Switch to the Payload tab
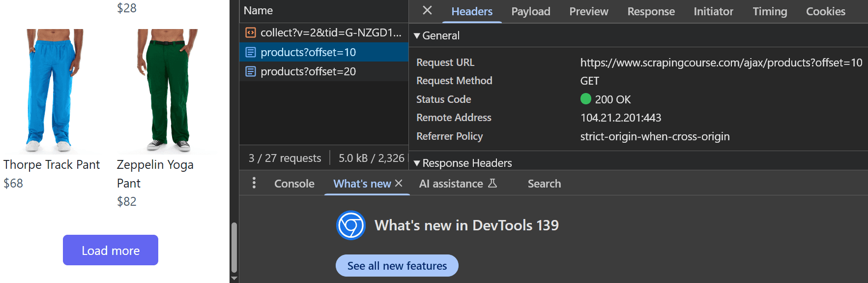Viewport: 868px width, 283px height. click(531, 11)
